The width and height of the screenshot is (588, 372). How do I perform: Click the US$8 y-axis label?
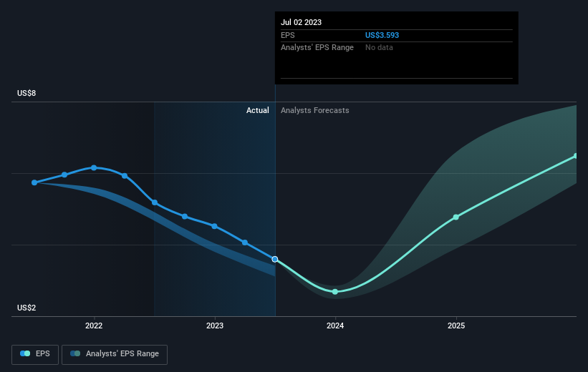(x=26, y=93)
